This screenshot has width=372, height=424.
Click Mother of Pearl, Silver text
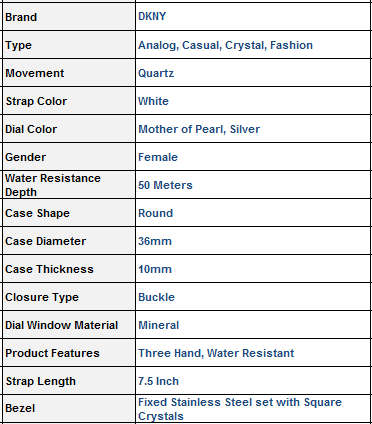pyautogui.click(x=199, y=129)
